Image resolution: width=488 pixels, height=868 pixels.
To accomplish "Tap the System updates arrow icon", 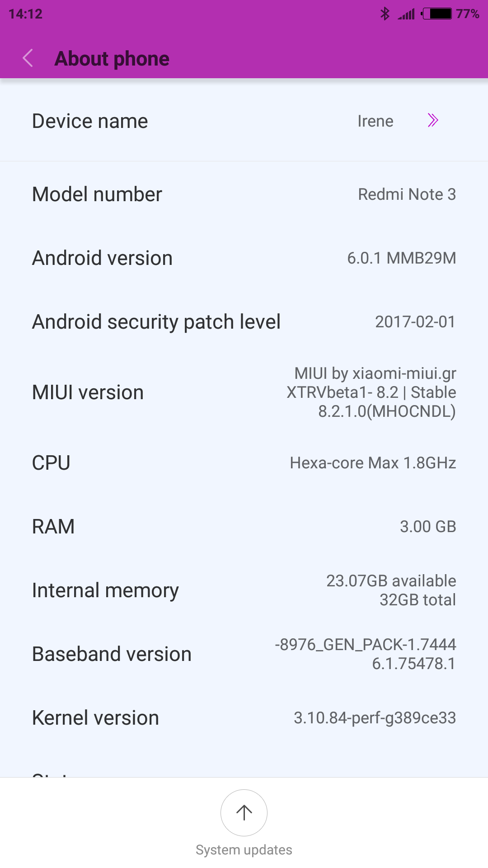I will click(244, 812).
